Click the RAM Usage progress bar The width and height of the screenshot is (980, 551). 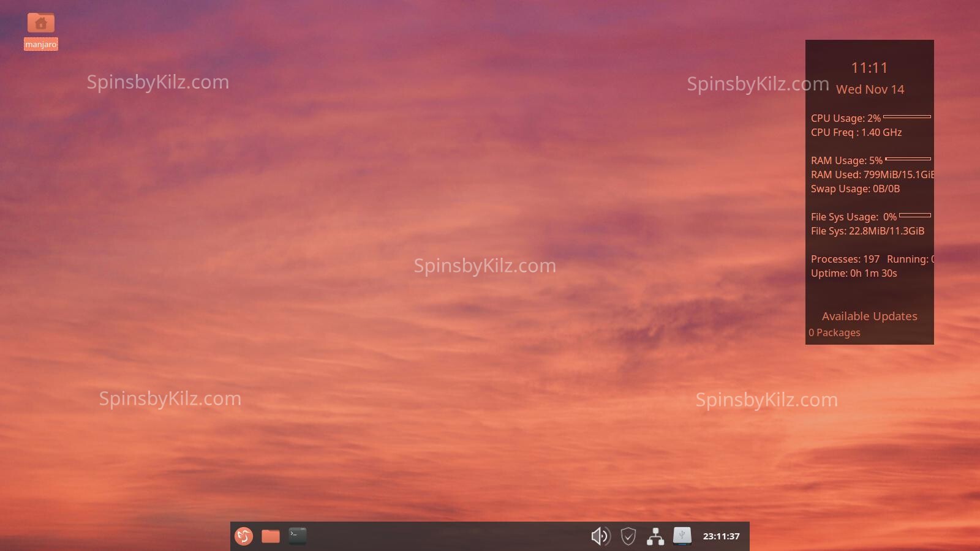(x=908, y=159)
